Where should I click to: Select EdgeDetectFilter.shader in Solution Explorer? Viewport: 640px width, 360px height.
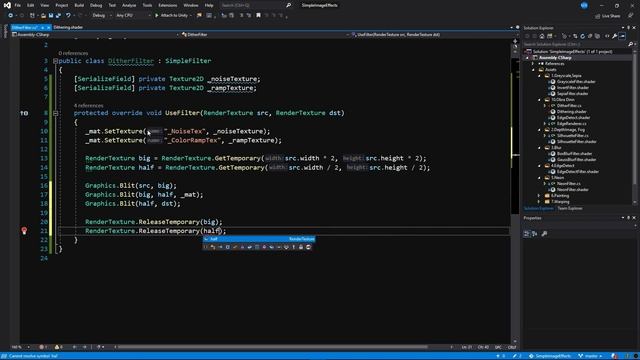click(x=578, y=172)
